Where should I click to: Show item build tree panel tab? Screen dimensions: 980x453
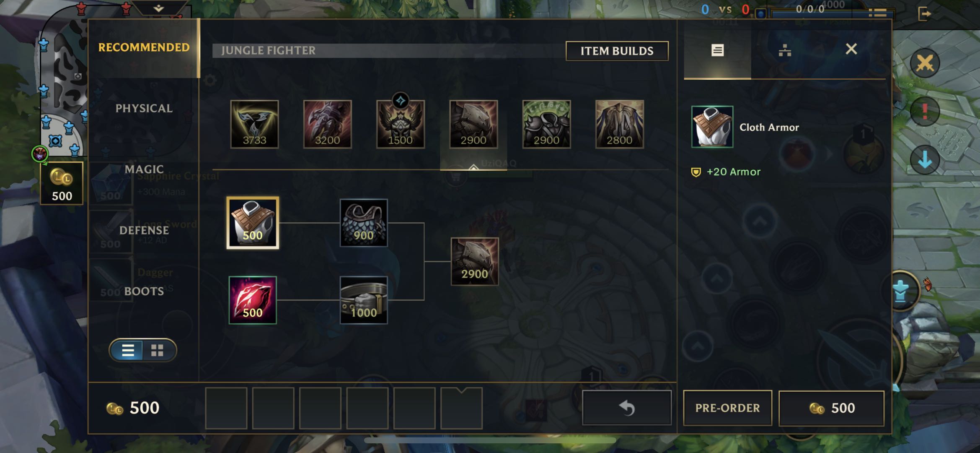(785, 50)
